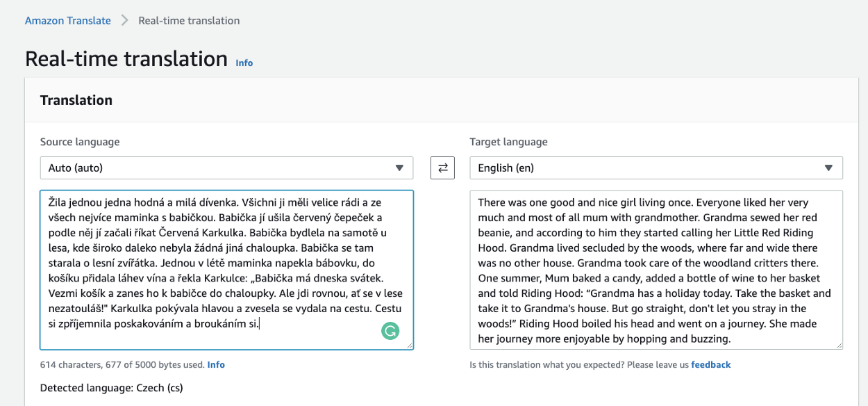The image size is (868, 406).
Task: Click the Translation panel header
Action: pos(76,100)
